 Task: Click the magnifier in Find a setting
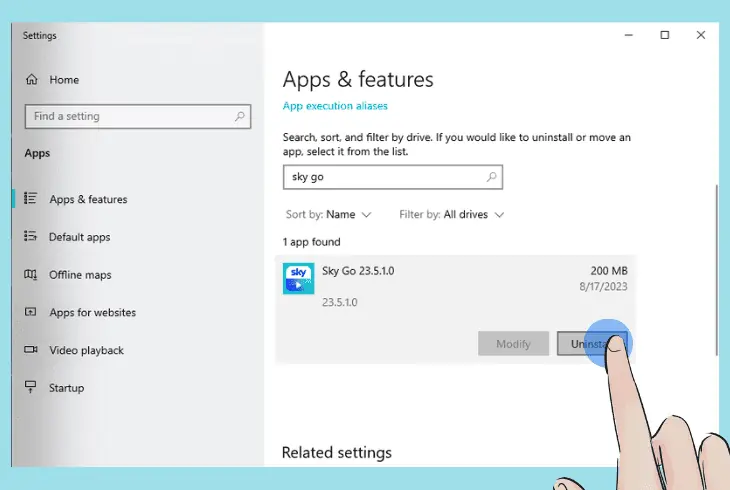[x=240, y=116]
